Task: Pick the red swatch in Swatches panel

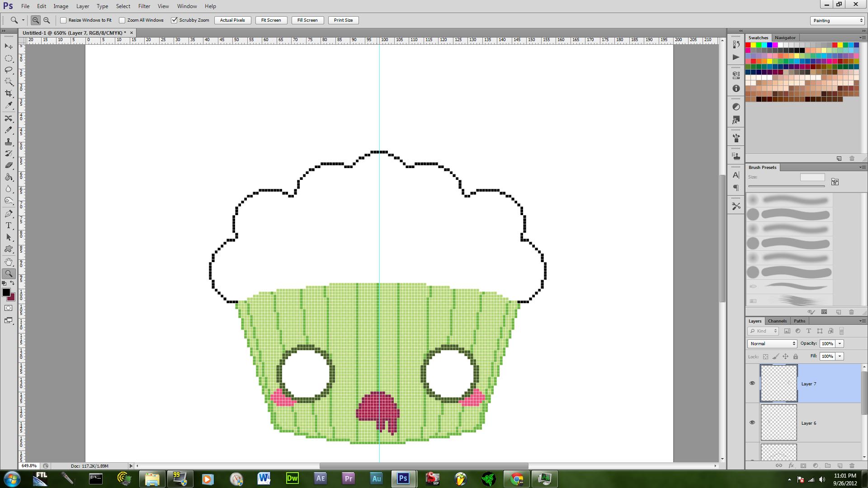Action: click(x=748, y=45)
